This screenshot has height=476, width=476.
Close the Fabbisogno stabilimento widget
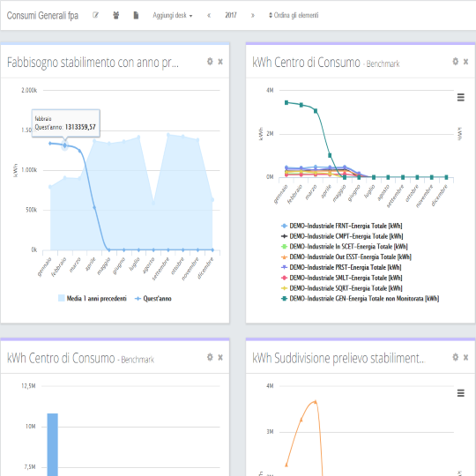pos(220,62)
